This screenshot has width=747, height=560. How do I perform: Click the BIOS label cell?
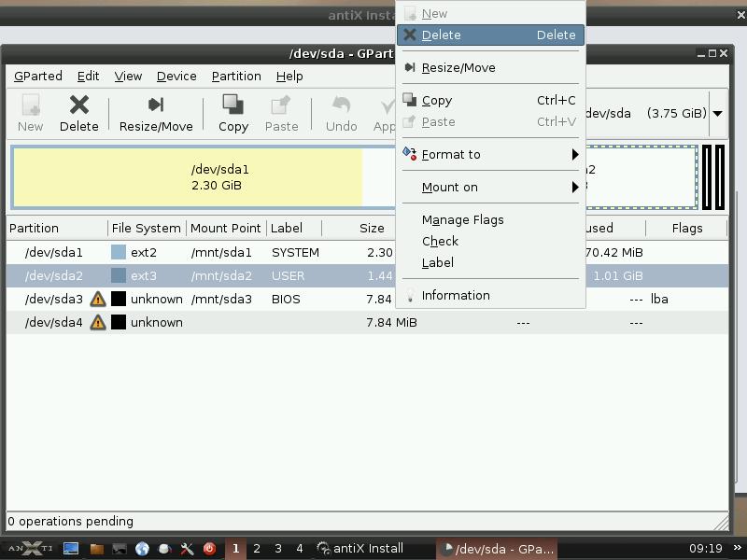286,299
